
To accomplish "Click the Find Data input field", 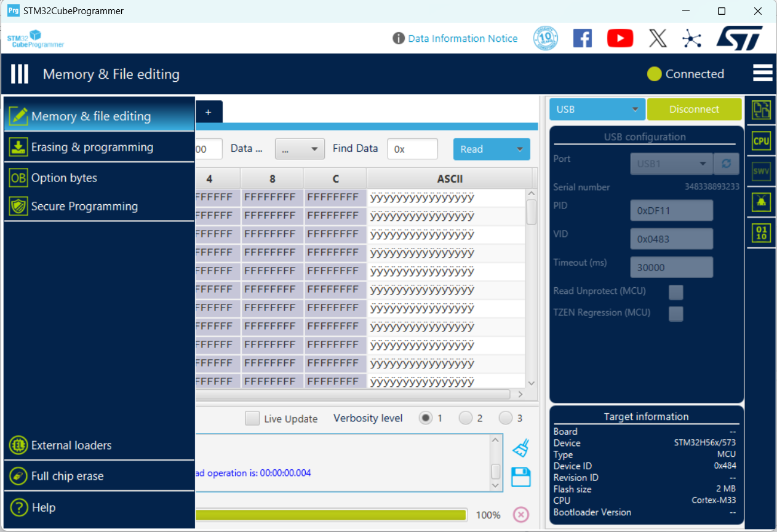I will pyautogui.click(x=412, y=149).
